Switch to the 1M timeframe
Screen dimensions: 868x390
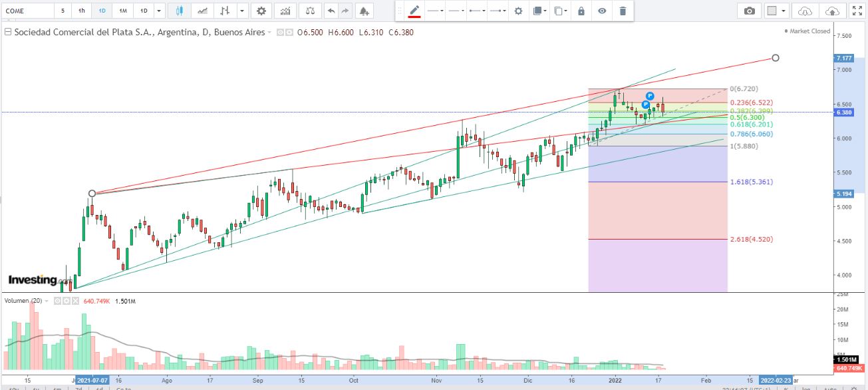click(x=123, y=11)
